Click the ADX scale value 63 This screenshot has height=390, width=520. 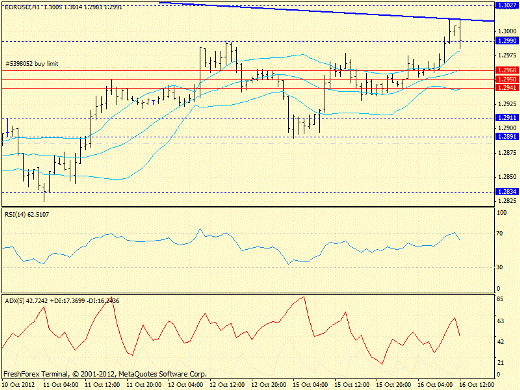pyautogui.click(x=500, y=321)
